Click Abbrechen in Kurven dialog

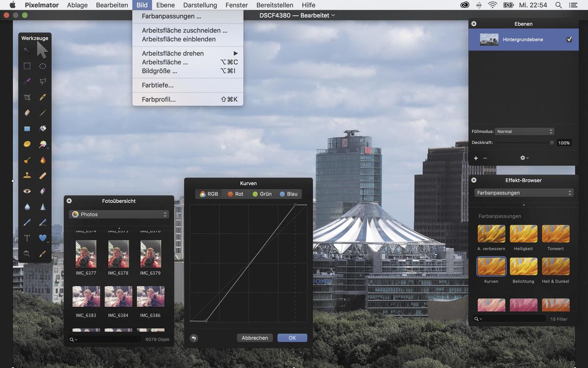pyautogui.click(x=255, y=338)
